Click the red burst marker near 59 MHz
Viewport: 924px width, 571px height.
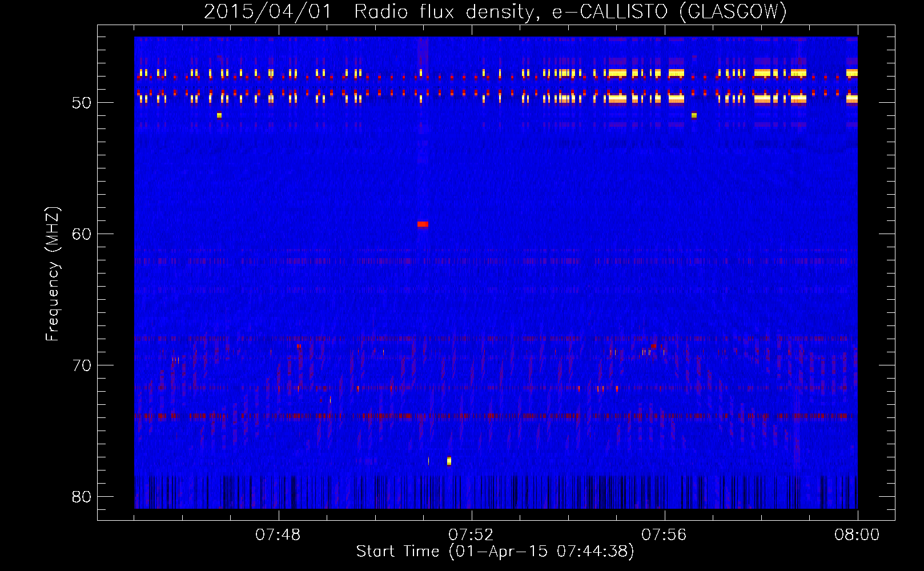click(x=423, y=224)
